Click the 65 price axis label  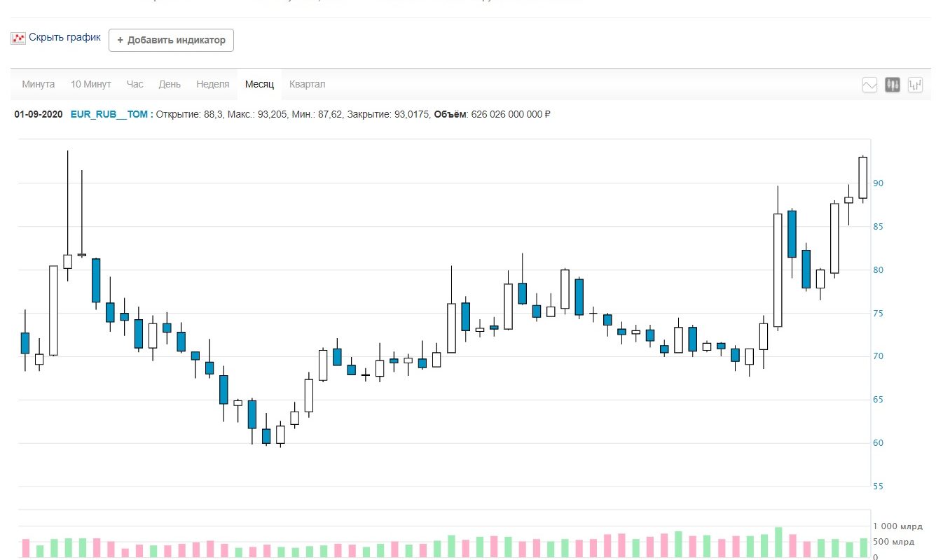878,400
